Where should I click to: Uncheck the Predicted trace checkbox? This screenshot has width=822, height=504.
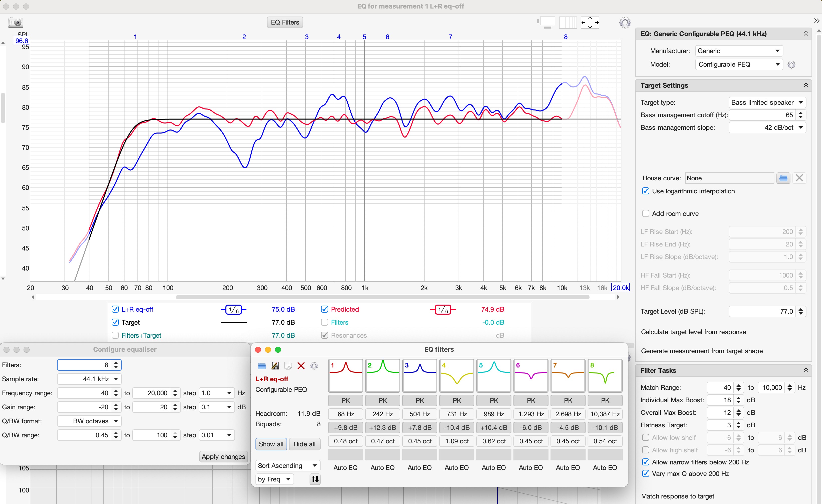[324, 309]
